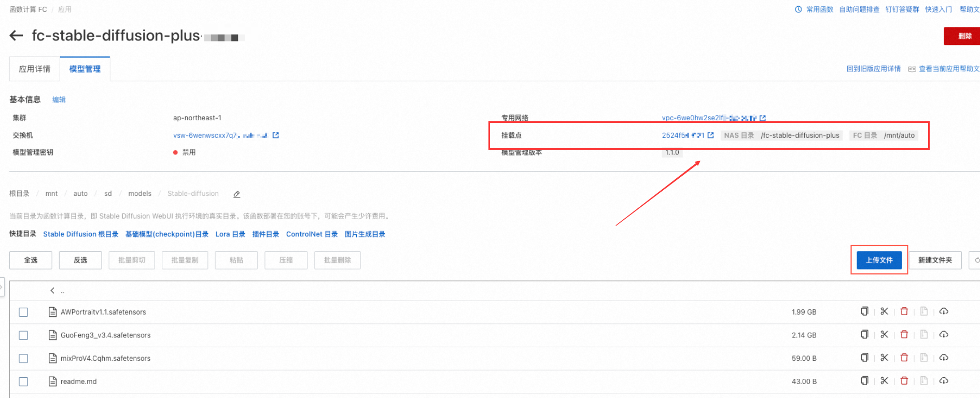Click the 压缩 button
This screenshot has width=980, height=398.
(286, 260)
